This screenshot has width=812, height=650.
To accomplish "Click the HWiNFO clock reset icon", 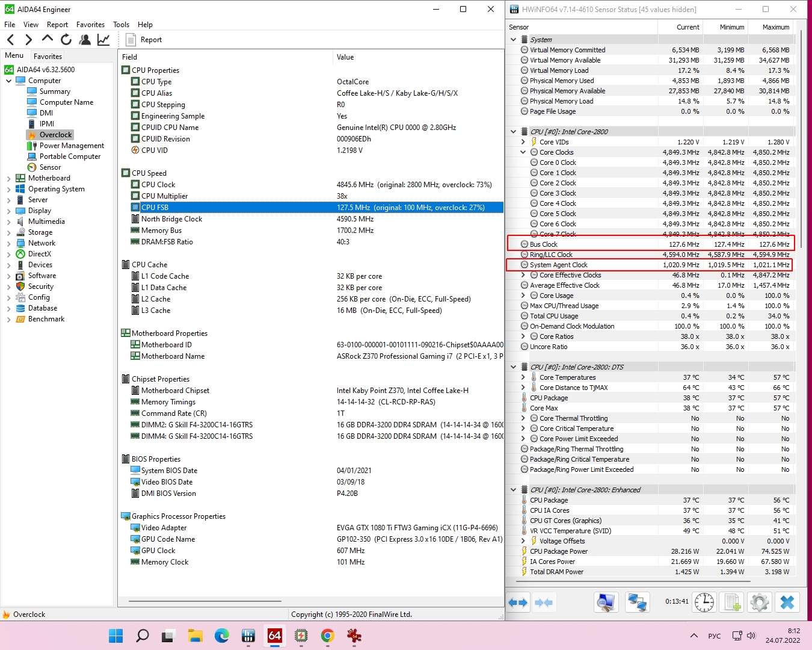I will (704, 602).
